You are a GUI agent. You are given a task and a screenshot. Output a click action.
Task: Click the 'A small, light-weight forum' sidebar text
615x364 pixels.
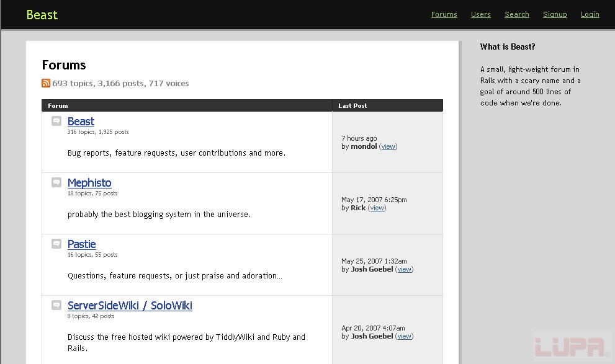tap(530, 86)
